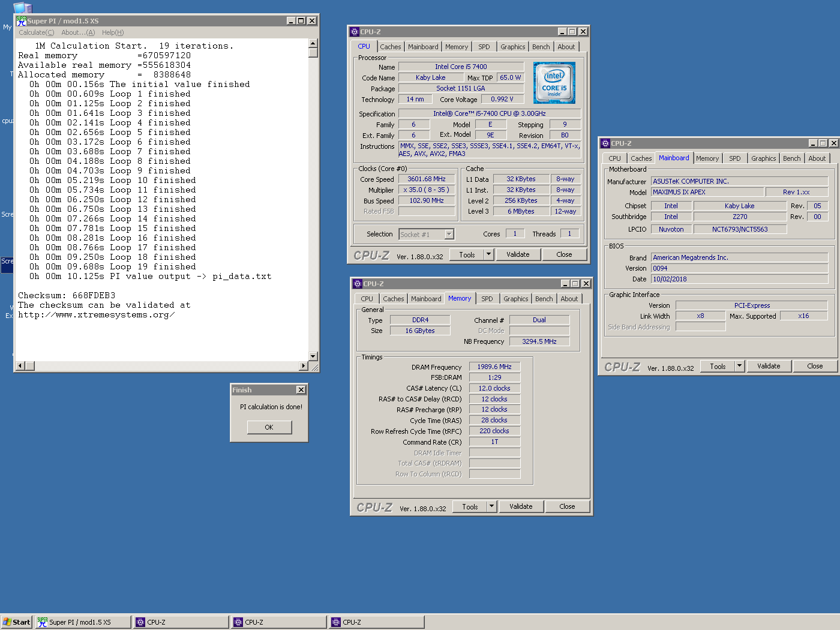
Task: Click Close button in CPU-Z CPU window
Action: pos(564,254)
